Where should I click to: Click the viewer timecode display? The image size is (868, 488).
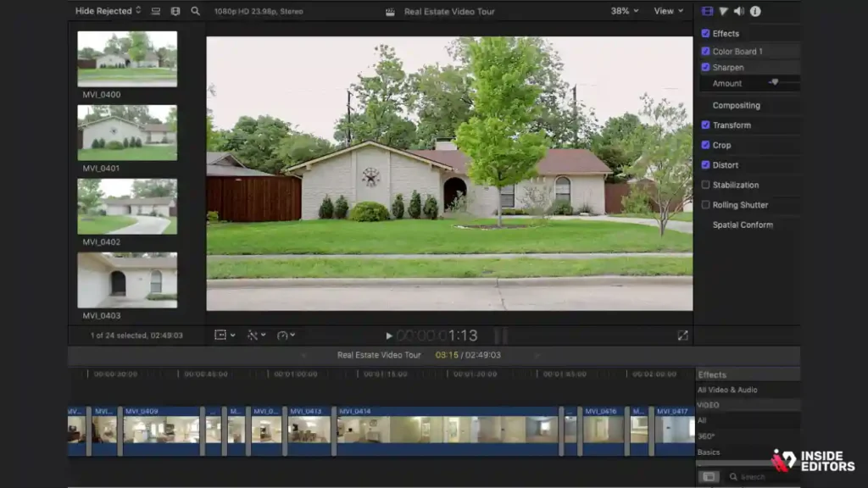[437, 335]
